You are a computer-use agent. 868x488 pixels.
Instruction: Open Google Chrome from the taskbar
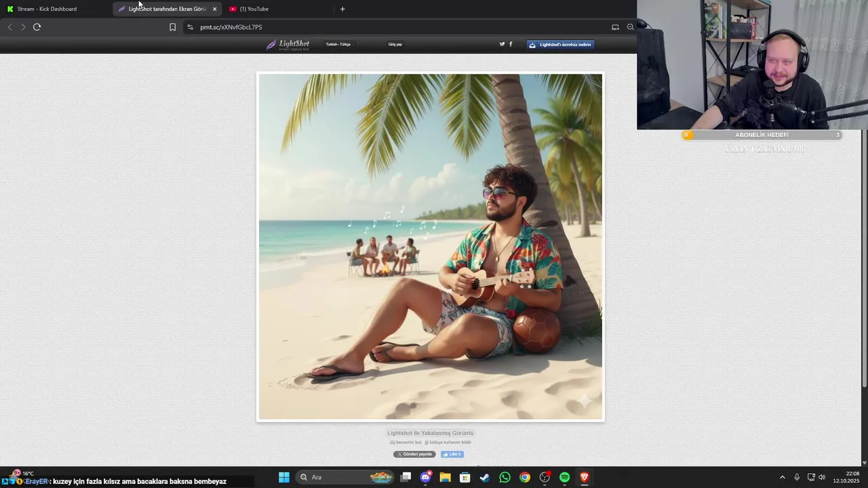coord(525,477)
